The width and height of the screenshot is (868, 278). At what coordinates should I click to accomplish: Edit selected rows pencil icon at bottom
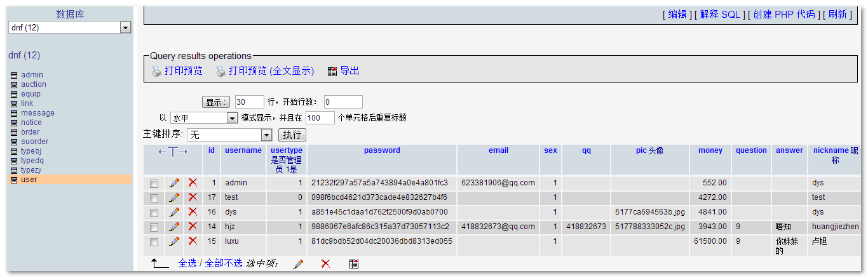[298, 263]
